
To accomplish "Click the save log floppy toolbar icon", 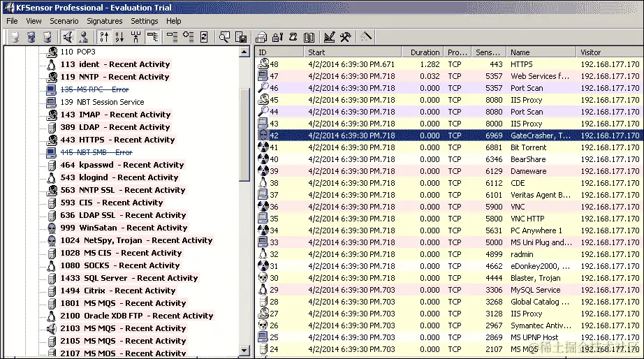I will pyautogui.click(x=241, y=37).
